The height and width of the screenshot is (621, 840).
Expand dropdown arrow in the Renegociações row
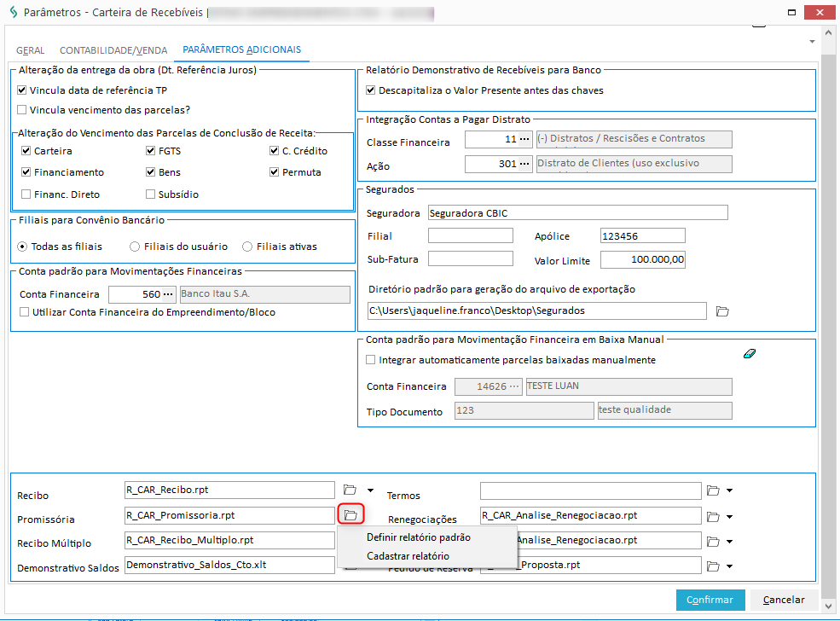730,515
